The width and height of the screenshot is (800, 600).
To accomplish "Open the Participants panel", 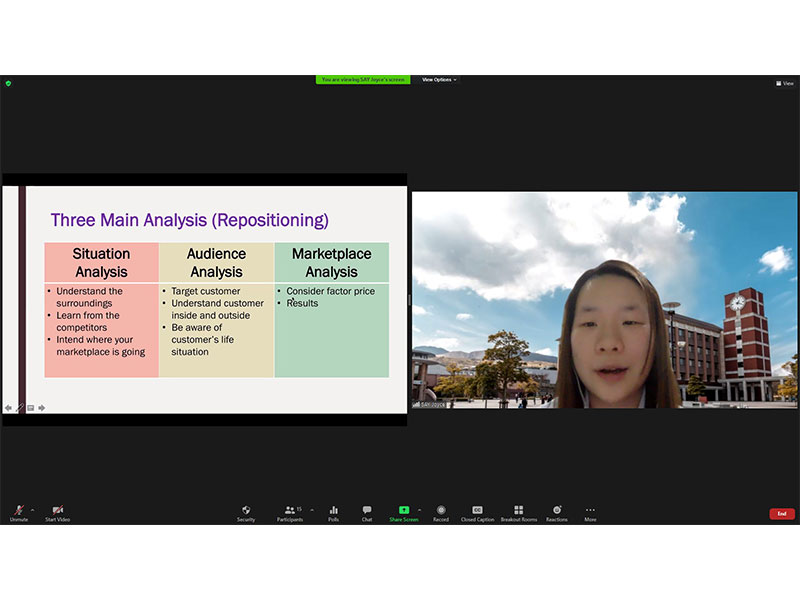I will [289, 511].
